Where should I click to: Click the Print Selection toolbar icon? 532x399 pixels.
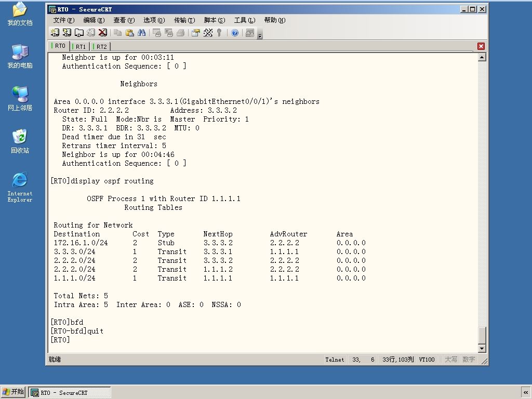point(169,33)
